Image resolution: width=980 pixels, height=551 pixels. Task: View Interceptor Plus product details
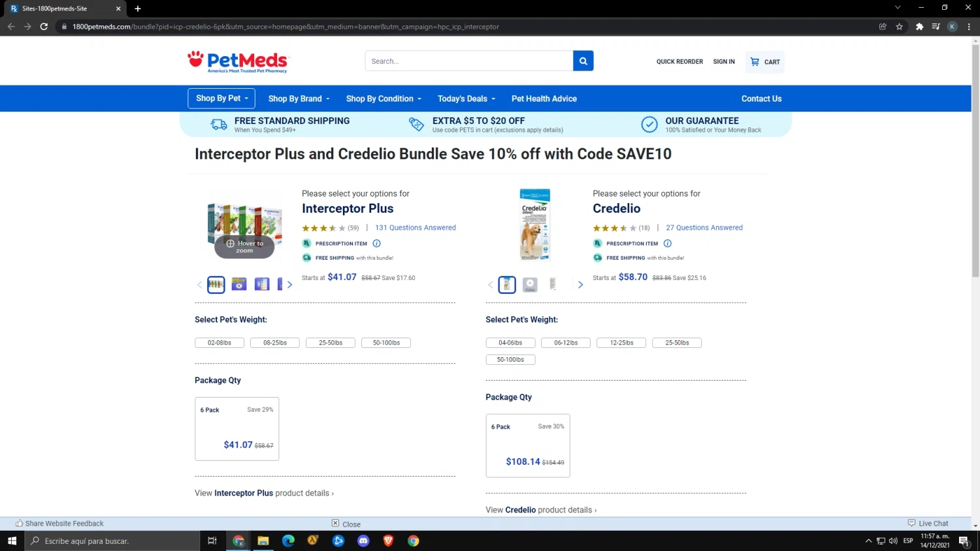(x=264, y=493)
